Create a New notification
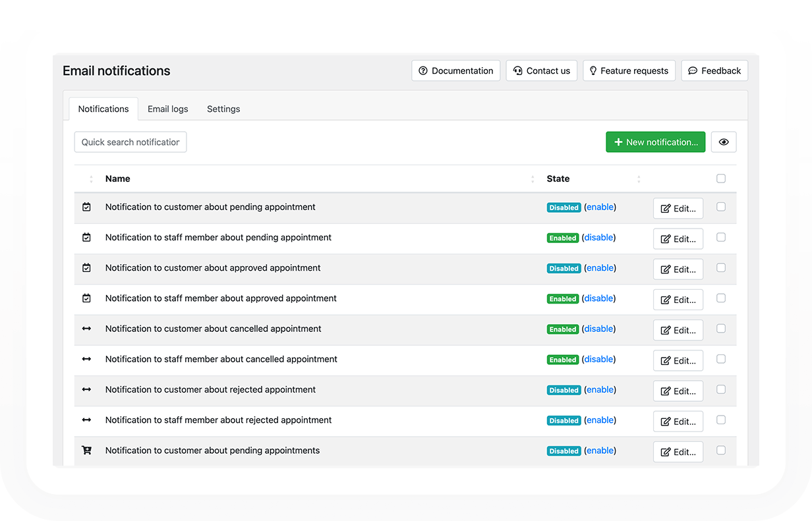812x521 pixels. (x=656, y=142)
